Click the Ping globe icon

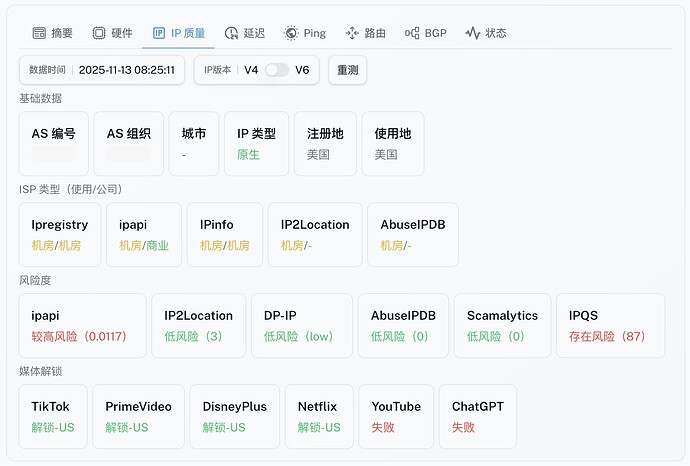click(291, 33)
